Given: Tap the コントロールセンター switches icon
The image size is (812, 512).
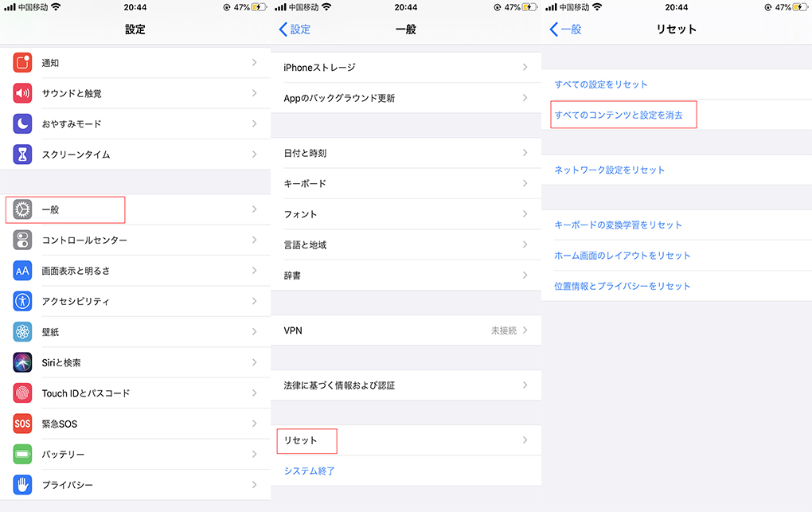Looking at the screenshot, I should click(x=22, y=240).
